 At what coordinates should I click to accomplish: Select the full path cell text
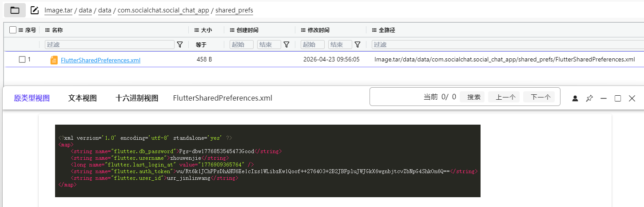pos(505,59)
